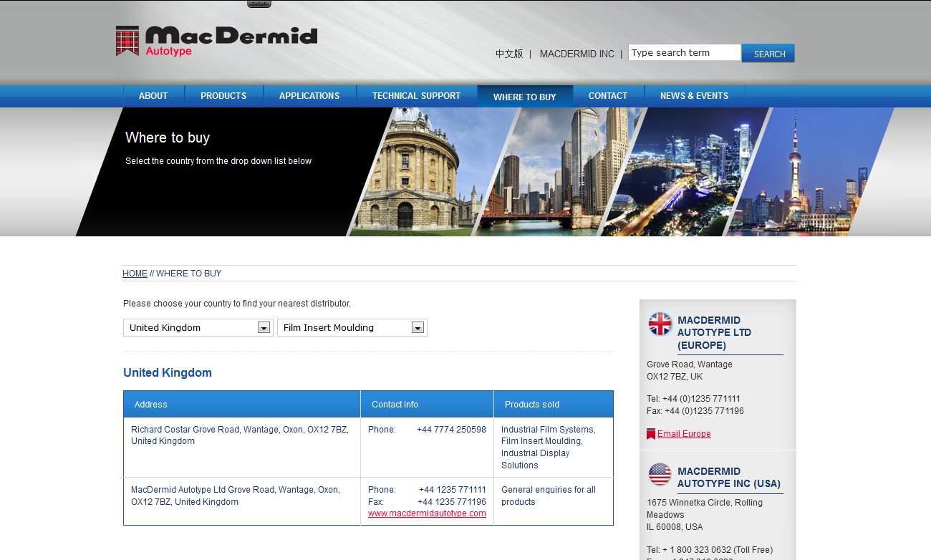Screen dimensions: 931x560
Task: Open the TECHNICAL SUPPORT menu
Action: tap(417, 96)
